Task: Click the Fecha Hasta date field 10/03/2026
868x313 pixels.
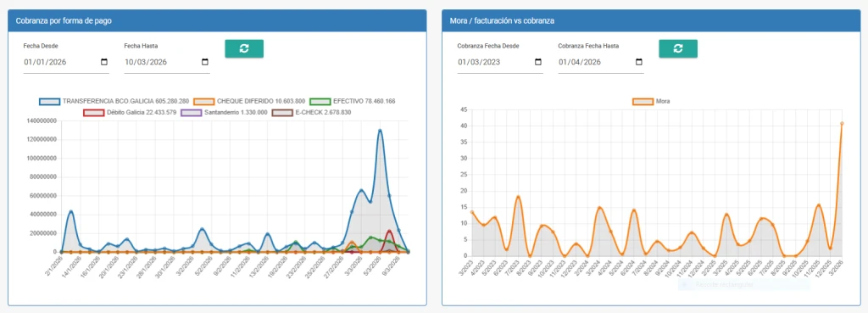Action: 167,63
